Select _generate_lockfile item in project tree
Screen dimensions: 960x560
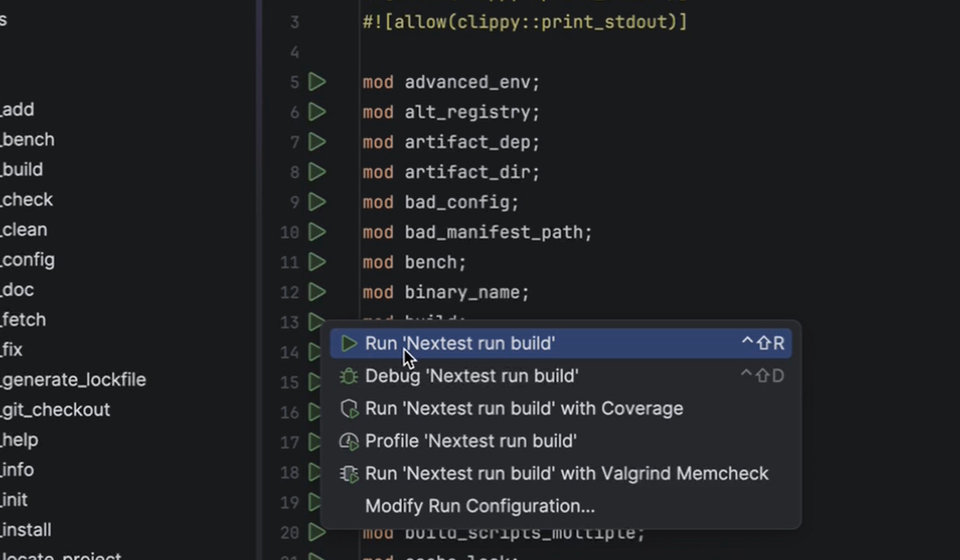point(73,380)
